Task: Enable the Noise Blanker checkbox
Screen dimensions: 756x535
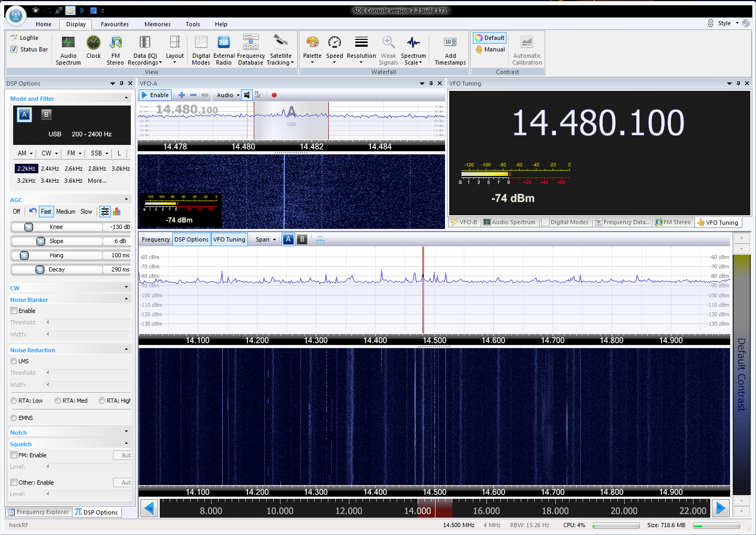Action: [14, 311]
